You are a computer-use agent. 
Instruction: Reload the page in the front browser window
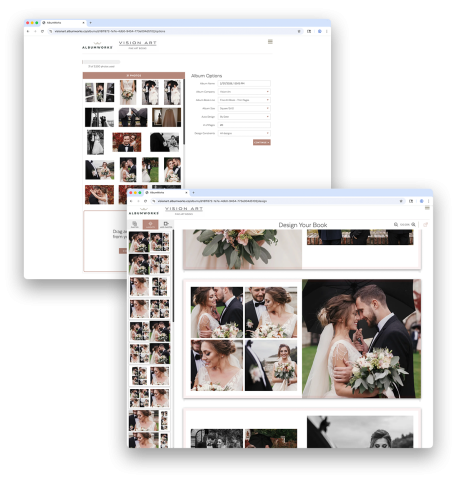(145, 201)
